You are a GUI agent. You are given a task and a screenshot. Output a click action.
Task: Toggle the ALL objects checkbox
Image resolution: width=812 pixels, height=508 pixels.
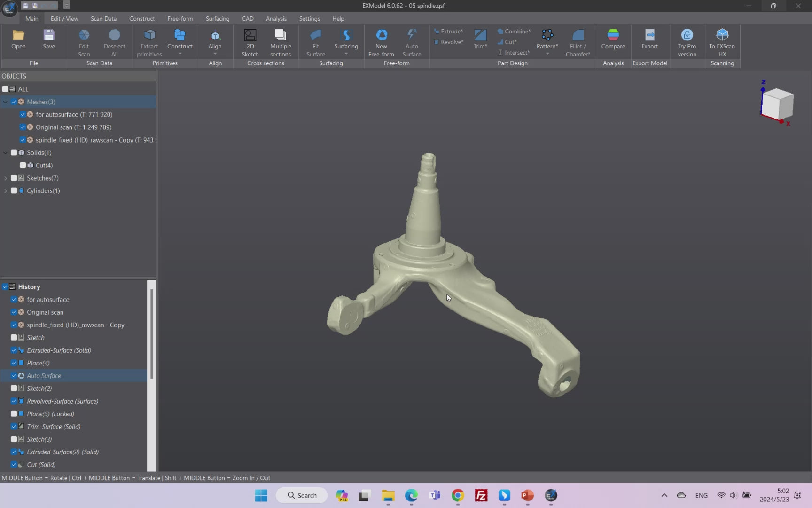(x=5, y=89)
